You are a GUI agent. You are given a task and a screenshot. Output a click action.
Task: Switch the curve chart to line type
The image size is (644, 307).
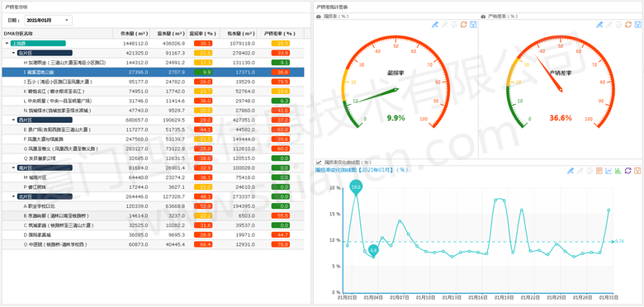coord(608,171)
